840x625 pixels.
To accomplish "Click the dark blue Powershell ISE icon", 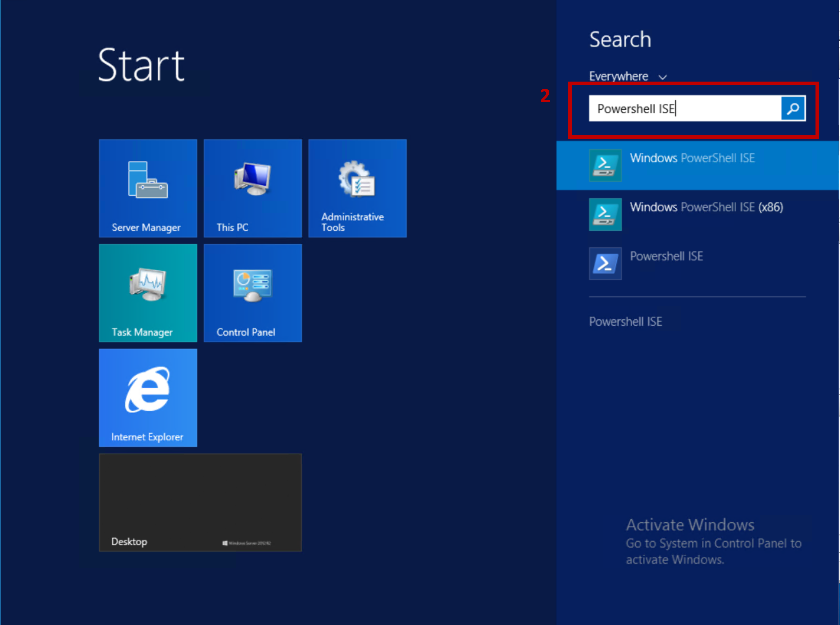I will [x=605, y=264].
